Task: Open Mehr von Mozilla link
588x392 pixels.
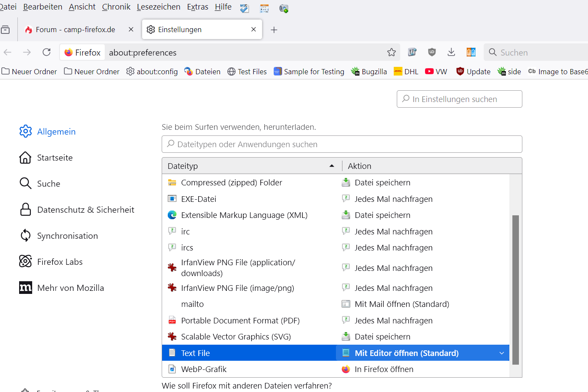Action: 70,288
